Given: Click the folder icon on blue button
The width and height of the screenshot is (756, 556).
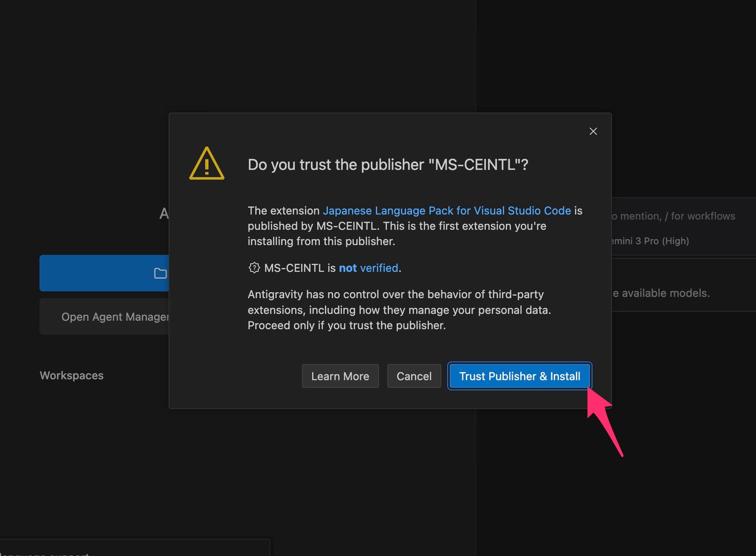Looking at the screenshot, I should pyautogui.click(x=160, y=273).
